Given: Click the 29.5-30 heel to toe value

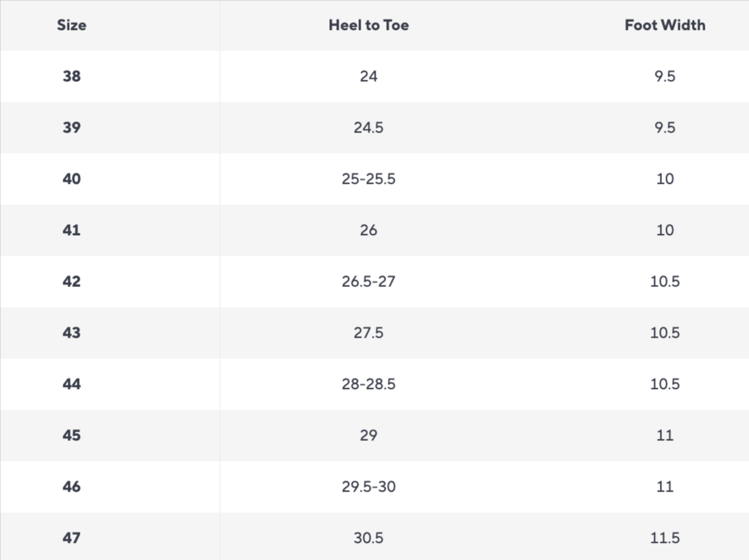Looking at the screenshot, I should point(368,487).
